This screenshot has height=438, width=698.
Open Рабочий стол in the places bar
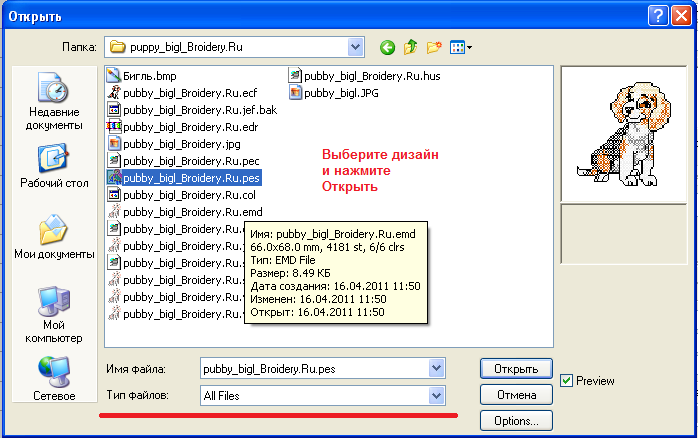54,166
